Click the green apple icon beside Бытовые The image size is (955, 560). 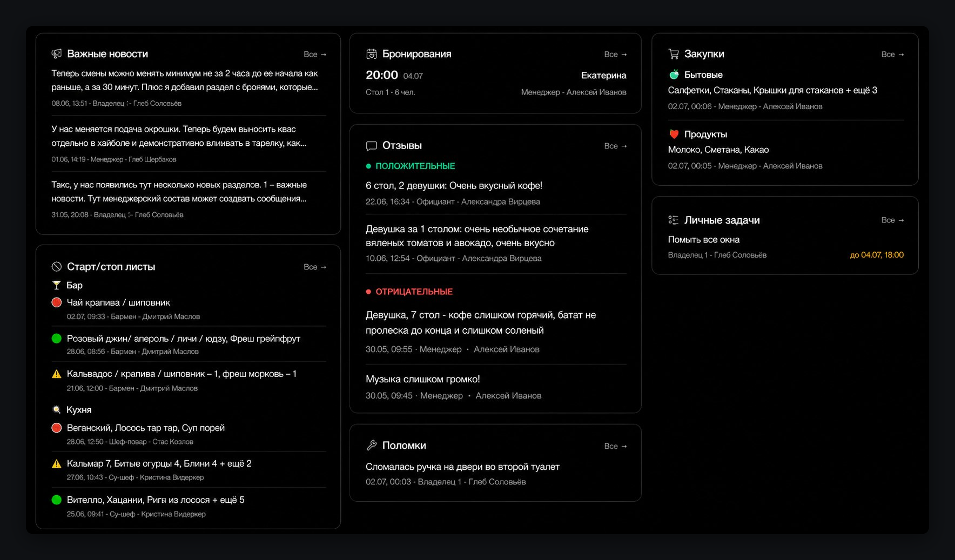click(x=674, y=75)
